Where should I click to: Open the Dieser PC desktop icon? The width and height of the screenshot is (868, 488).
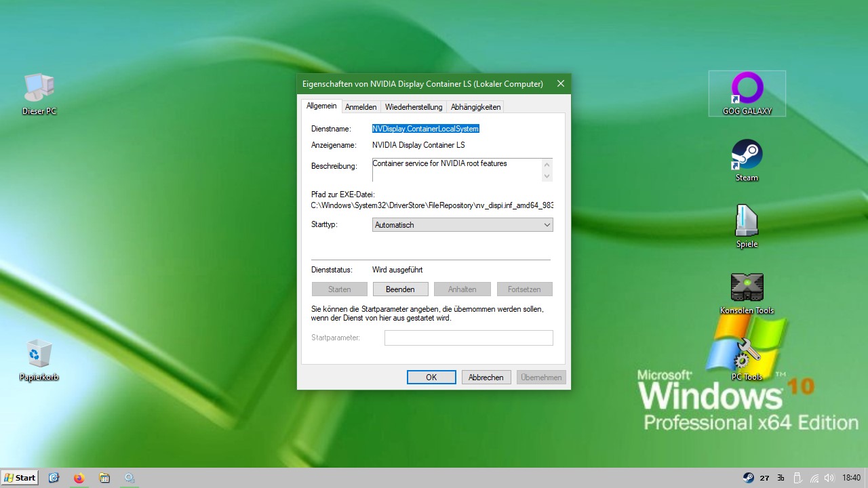coord(39,94)
